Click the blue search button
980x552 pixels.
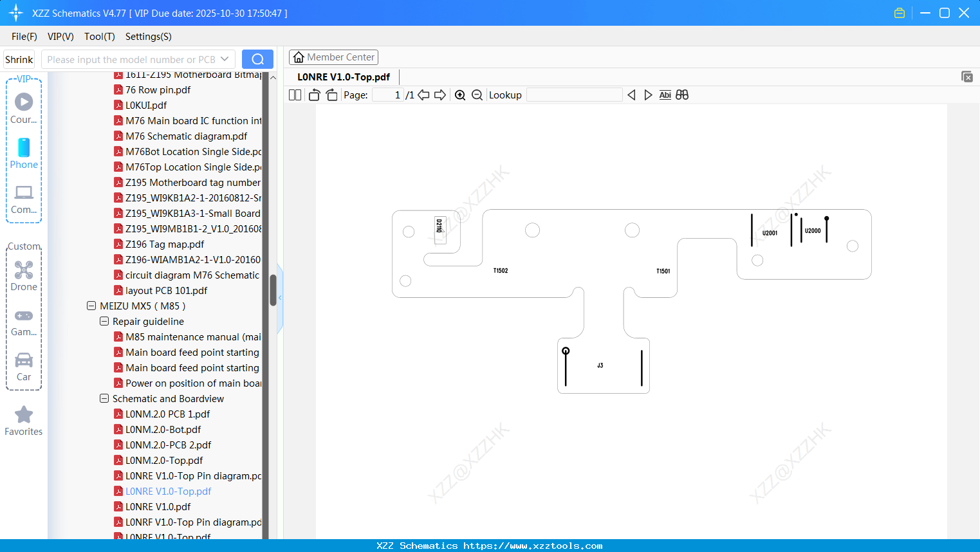click(x=257, y=59)
